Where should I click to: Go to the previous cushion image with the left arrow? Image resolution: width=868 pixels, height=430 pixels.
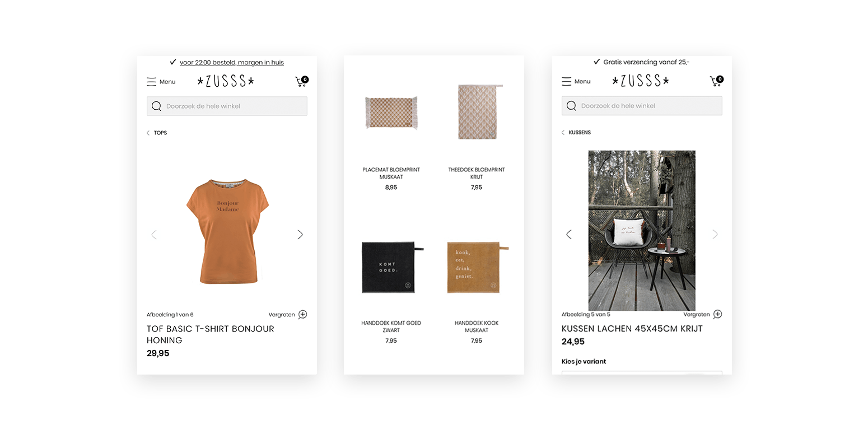point(569,234)
